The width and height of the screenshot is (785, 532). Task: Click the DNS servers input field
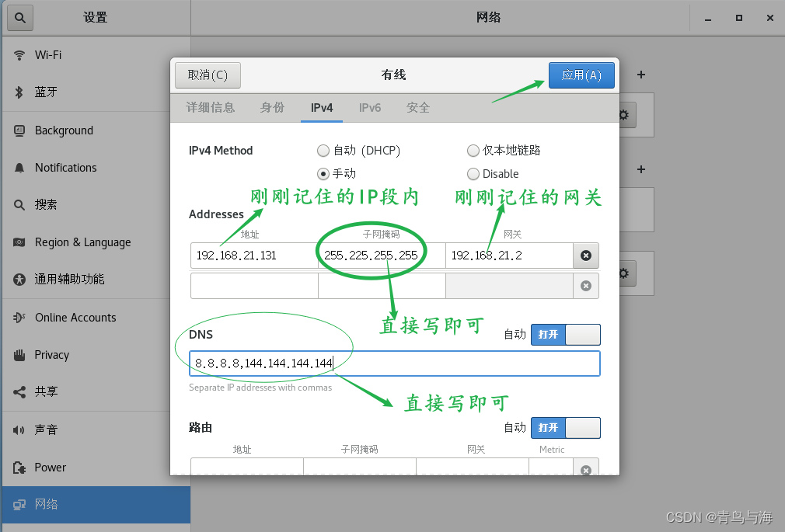(x=395, y=363)
